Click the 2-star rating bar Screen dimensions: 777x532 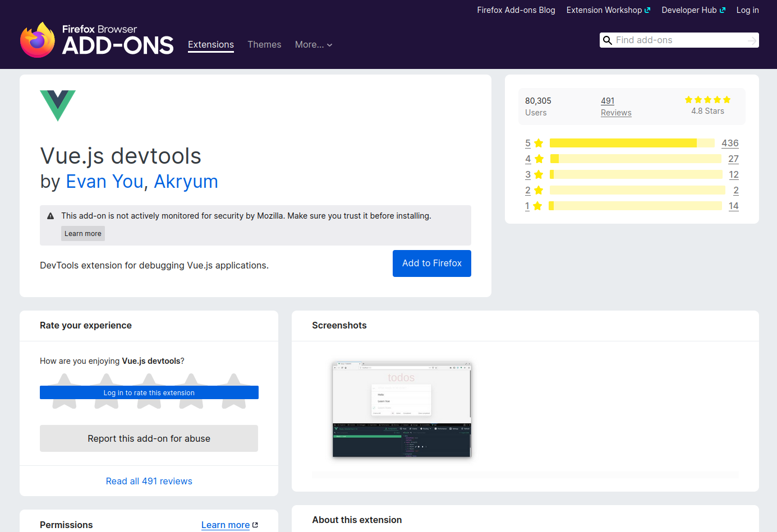(x=637, y=190)
